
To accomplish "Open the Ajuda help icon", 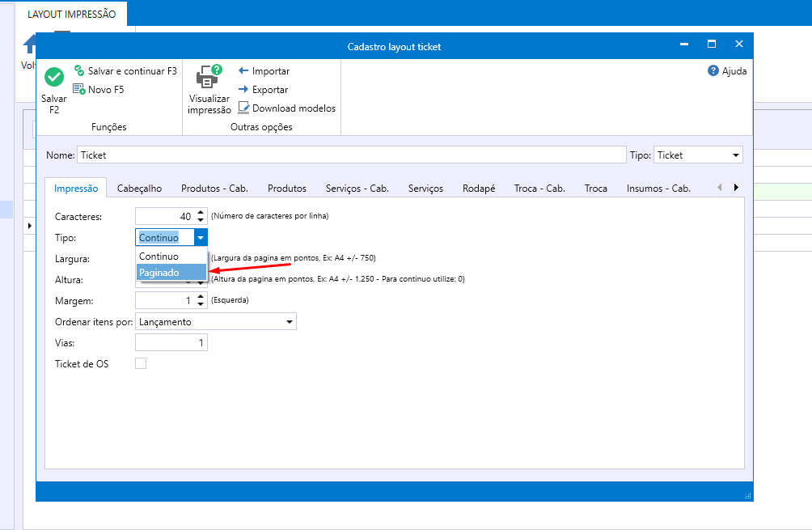I will (x=713, y=71).
